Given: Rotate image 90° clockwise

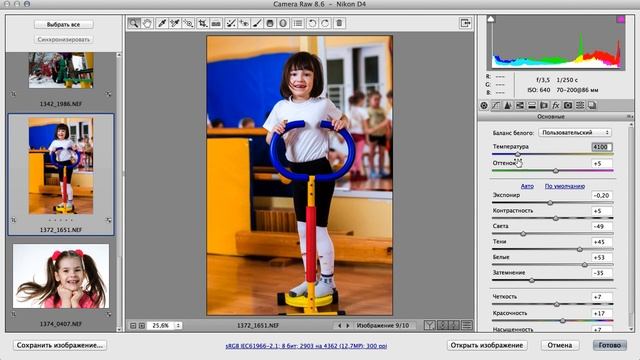Looking at the screenshot, I should (x=325, y=23).
